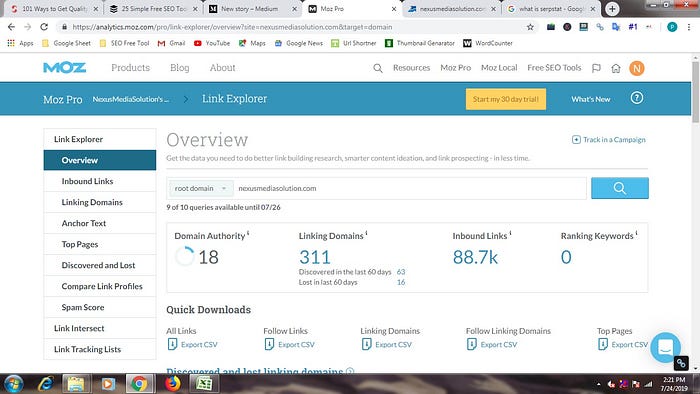Click the 16 lost domains count

(401, 282)
